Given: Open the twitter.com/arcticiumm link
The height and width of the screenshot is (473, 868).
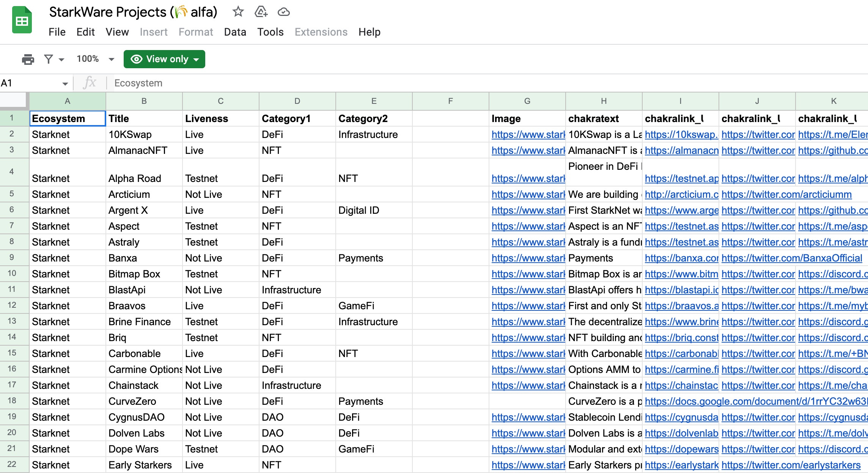Looking at the screenshot, I should click(786, 194).
